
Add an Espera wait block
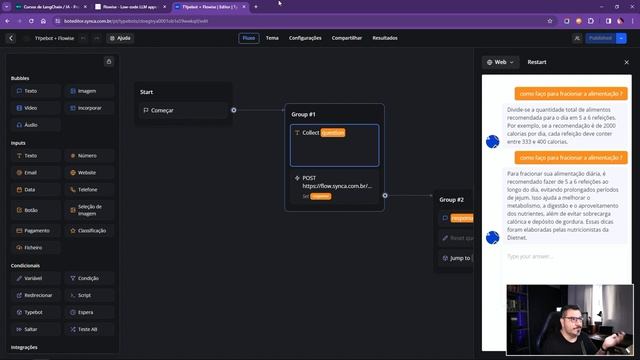pyautogui.click(x=89, y=312)
